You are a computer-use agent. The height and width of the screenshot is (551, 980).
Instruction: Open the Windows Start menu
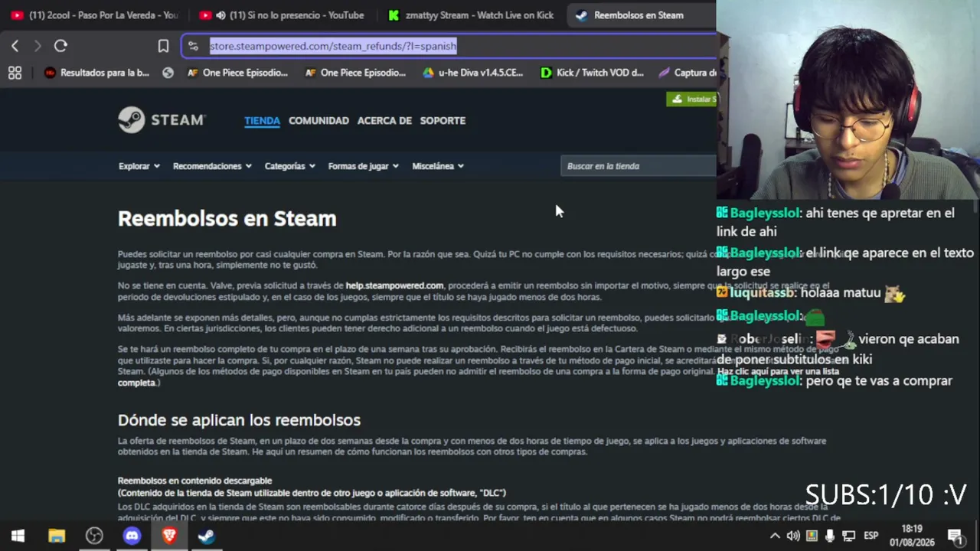[18, 536]
